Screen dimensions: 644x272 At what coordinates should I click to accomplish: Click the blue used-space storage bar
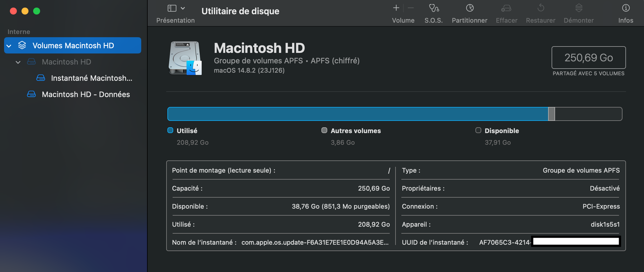(357, 114)
